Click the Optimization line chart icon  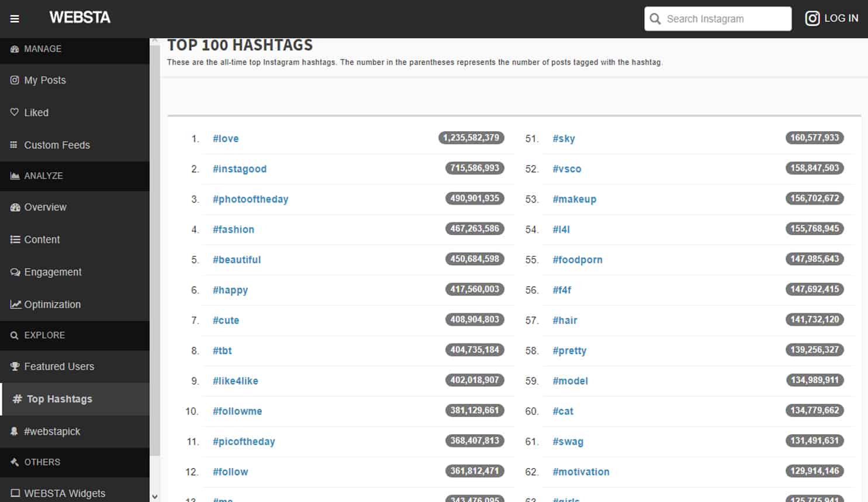click(15, 304)
